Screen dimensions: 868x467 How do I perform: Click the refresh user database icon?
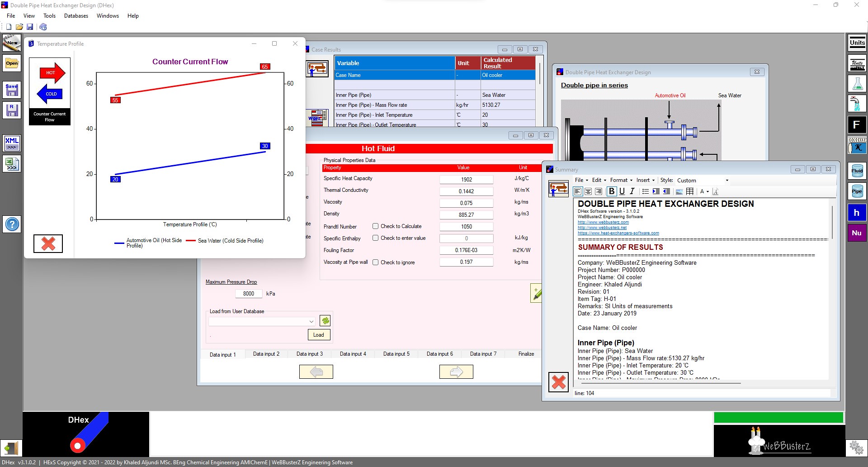click(325, 321)
